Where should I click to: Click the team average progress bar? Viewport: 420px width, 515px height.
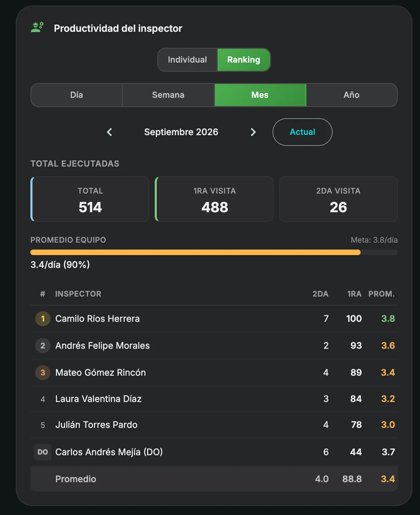pyautogui.click(x=214, y=252)
